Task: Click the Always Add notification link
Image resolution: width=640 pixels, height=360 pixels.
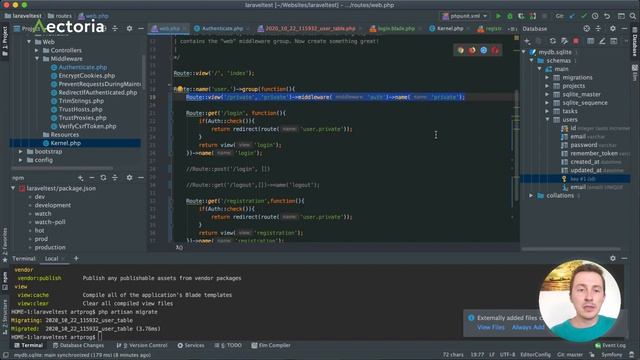Action: pos(528,327)
